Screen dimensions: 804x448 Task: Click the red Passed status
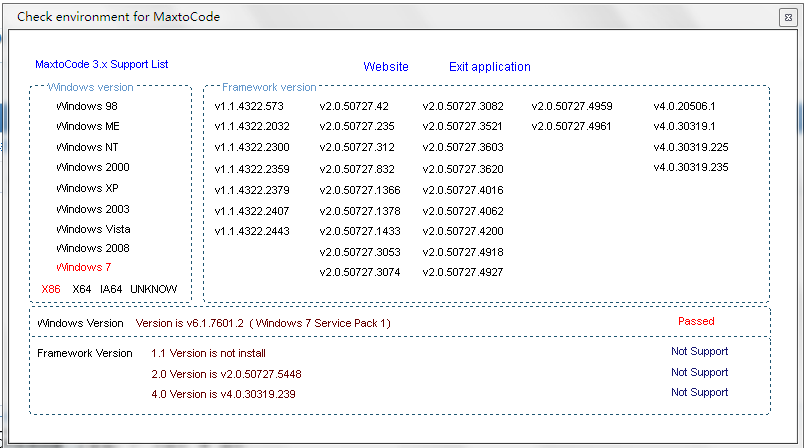tap(696, 321)
